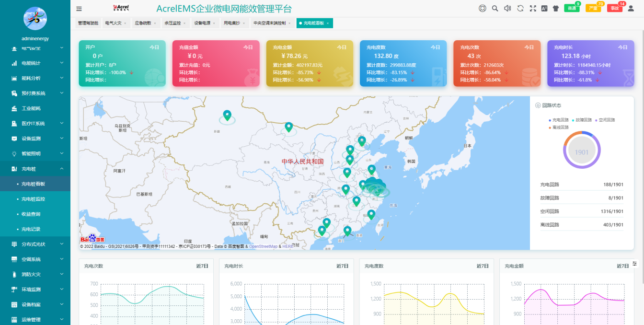Open 充电桩监控 in the sidebar submenu
This screenshot has width=644, height=325.
[35, 199]
